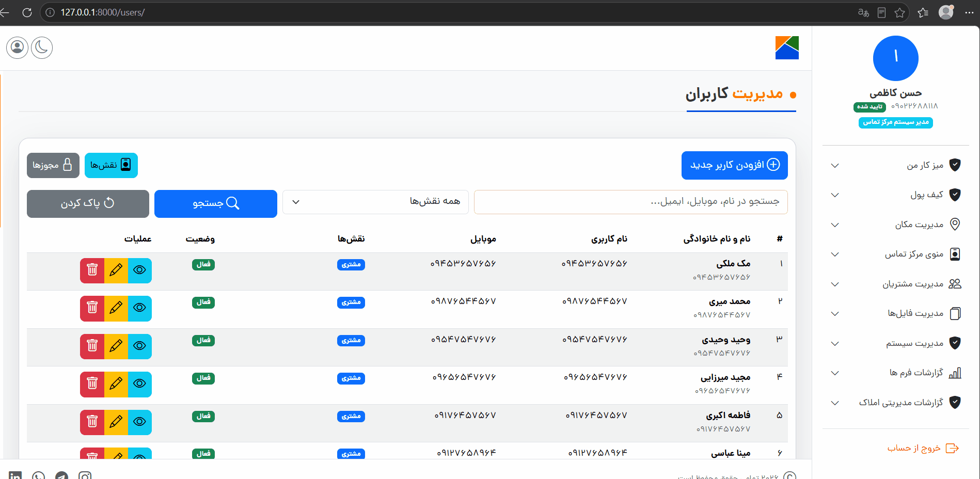Click the Instagram icon in footer
Viewport: 980px width, 479px height.
[85, 475]
